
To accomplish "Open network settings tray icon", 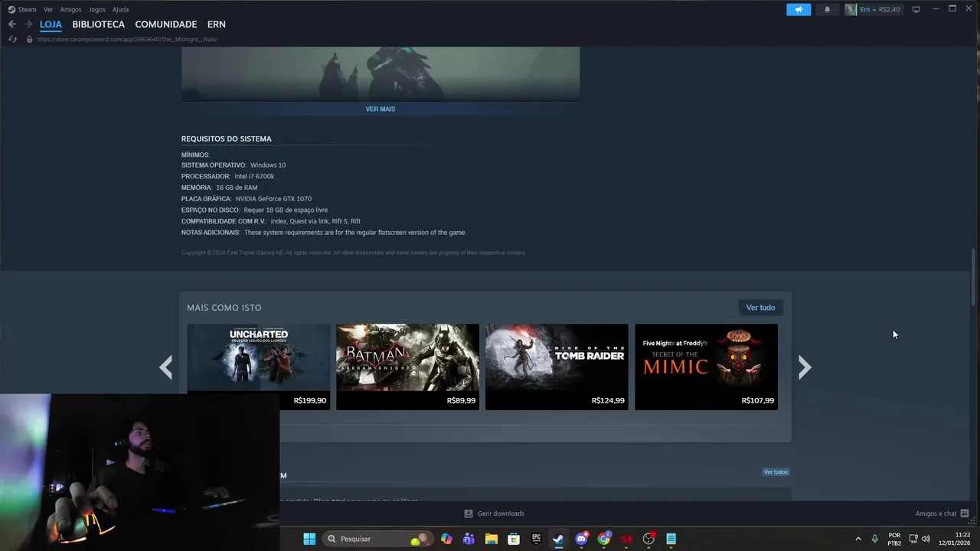I will pos(913,539).
